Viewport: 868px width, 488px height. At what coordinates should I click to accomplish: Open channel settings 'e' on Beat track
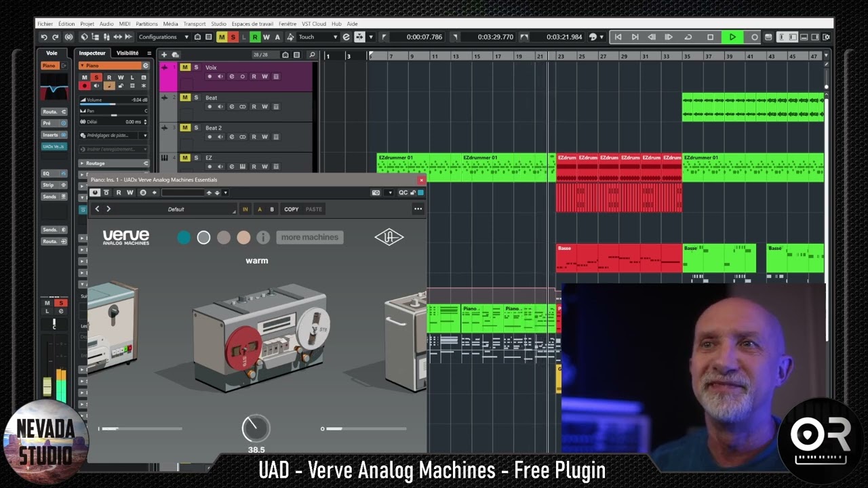click(231, 106)
